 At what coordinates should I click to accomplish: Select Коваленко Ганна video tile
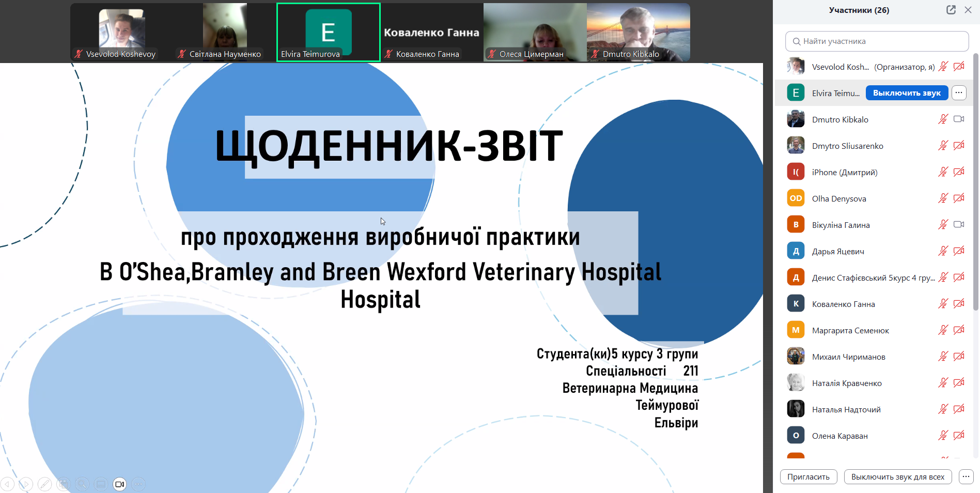(x=432, y=32)
